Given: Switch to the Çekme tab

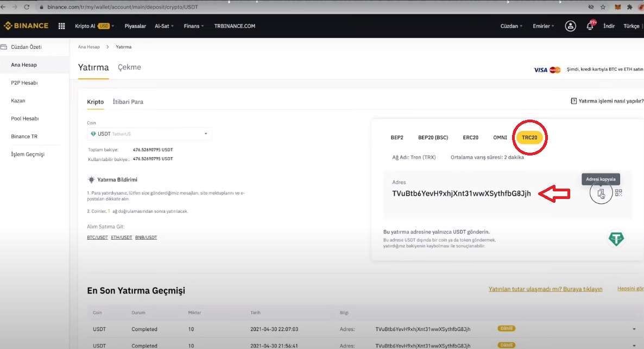Looking at the screenshot, I should (129, 67).
